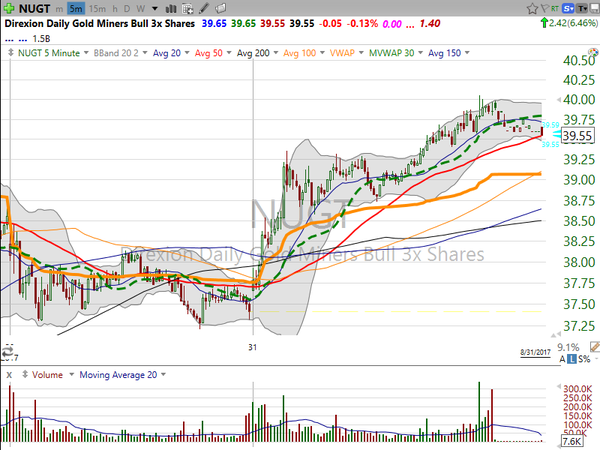The image size is (600, 450).
Task: Click the MVWAP 30 indicator label
Action: click(391, 53)
